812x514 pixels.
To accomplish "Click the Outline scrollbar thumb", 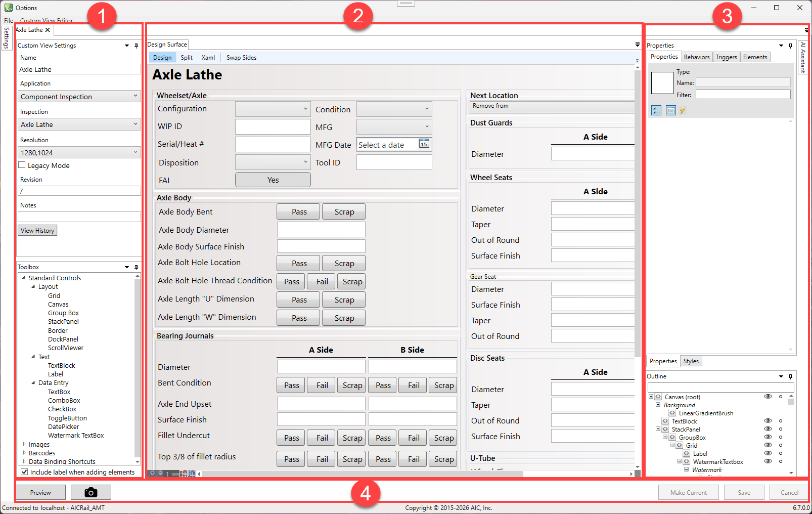I will (791, 401).
